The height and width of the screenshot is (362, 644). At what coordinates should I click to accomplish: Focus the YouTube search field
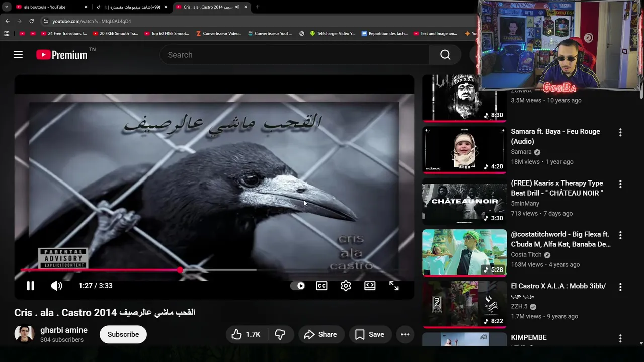click(294, 55)
